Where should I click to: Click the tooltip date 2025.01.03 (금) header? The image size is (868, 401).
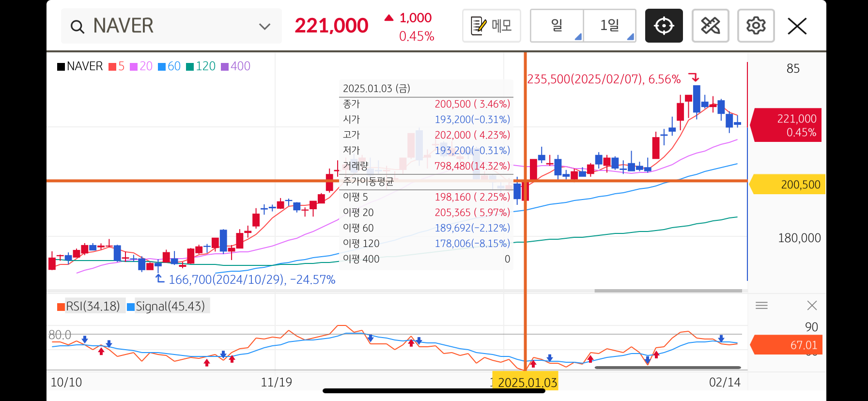(376, 89)
